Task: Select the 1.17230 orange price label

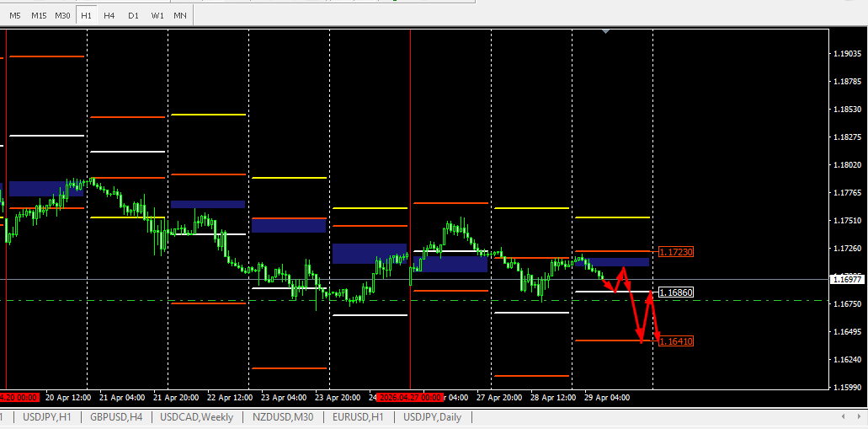Action: pyautogui.click(x=676, y=252)
